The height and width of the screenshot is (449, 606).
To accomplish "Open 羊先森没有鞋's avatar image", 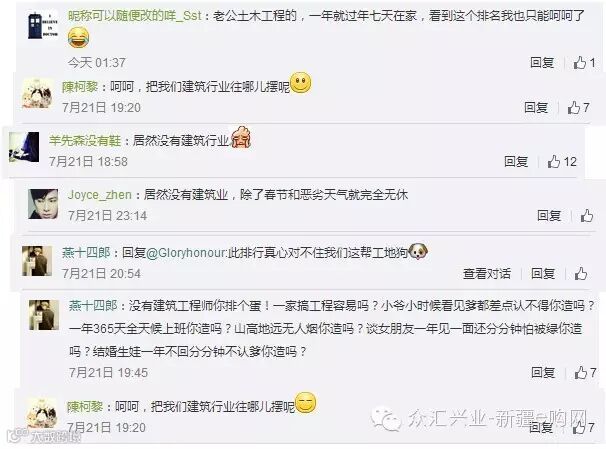I will tap(24, 147).
